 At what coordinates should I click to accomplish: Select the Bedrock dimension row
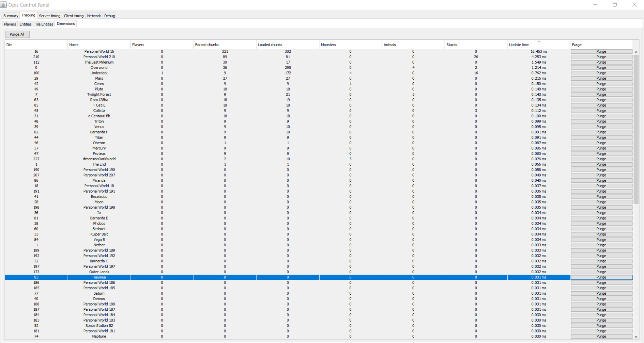288,229
